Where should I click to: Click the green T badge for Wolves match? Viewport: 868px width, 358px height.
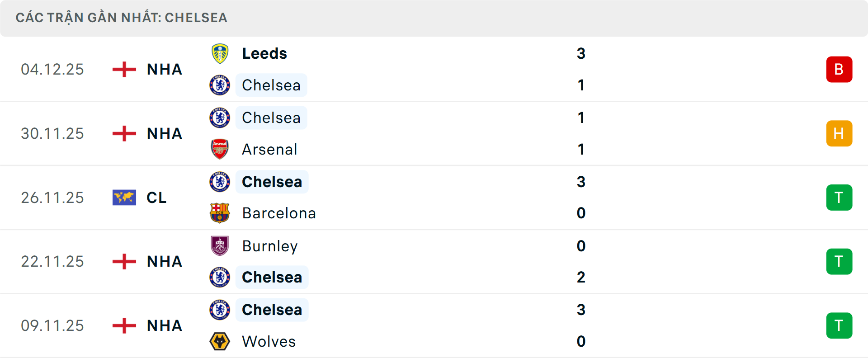839,325
